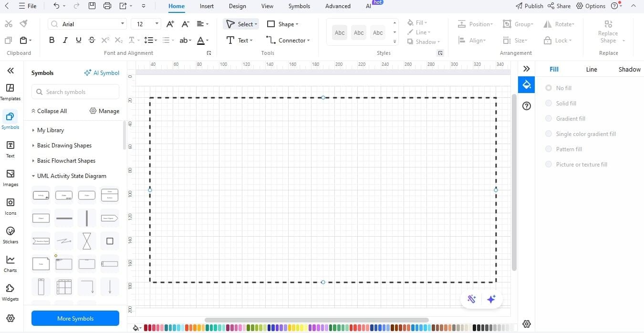Select the Gradient fill radio option
The image size is (644, 333).
pos(549,118)
